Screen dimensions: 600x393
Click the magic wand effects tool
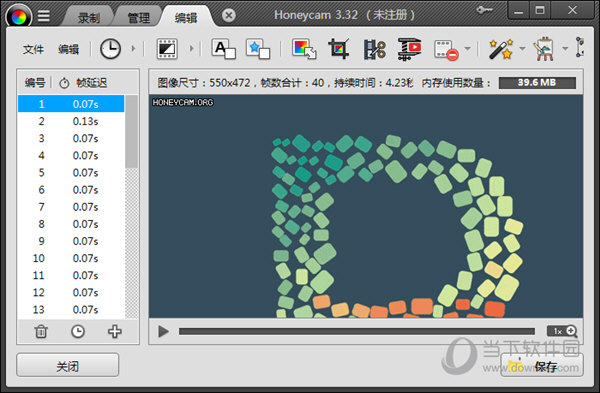[x=501, y=49]
